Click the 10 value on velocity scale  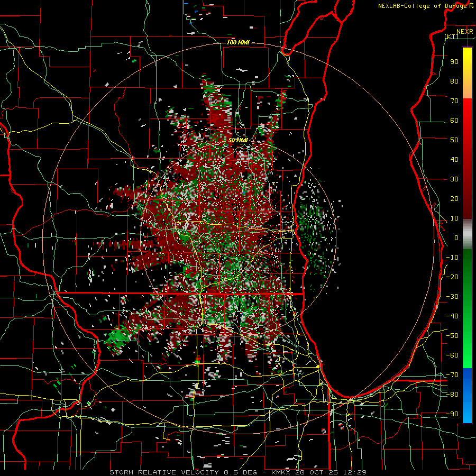(x=454, y=218)
